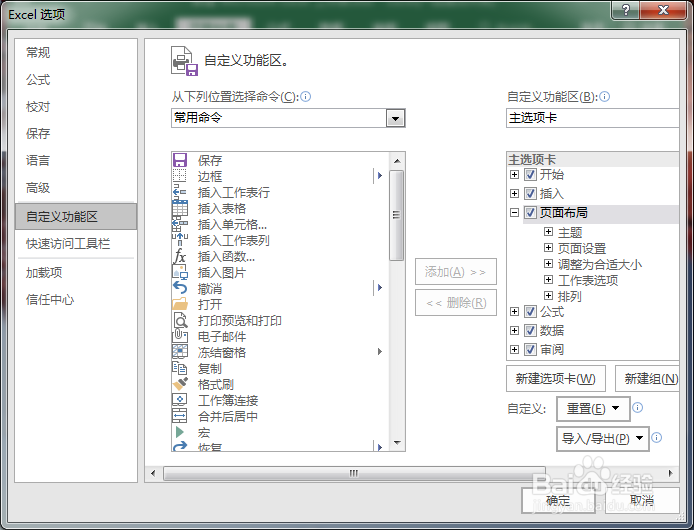The width and height of the screenshot is (694, 530).
Task: Uncheck the 数据 tab checkbox
Action: [530, 330]
